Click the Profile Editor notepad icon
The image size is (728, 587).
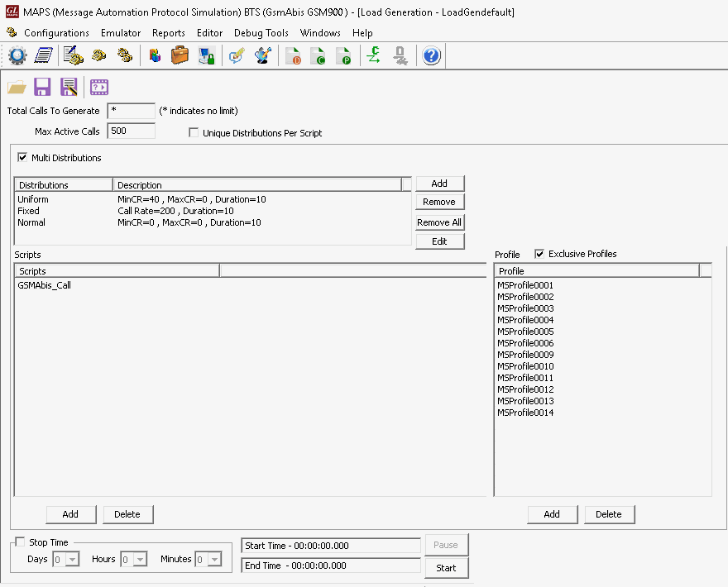click(43, 55)
